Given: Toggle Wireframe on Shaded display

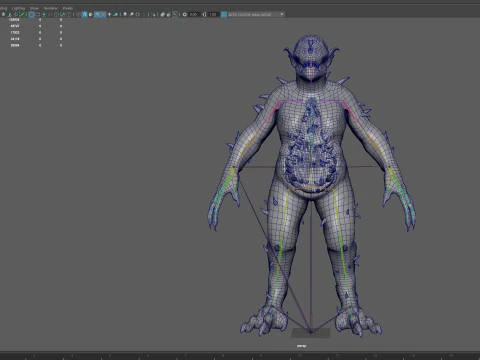Looking at the screenshot, I should tap(97, 14).
